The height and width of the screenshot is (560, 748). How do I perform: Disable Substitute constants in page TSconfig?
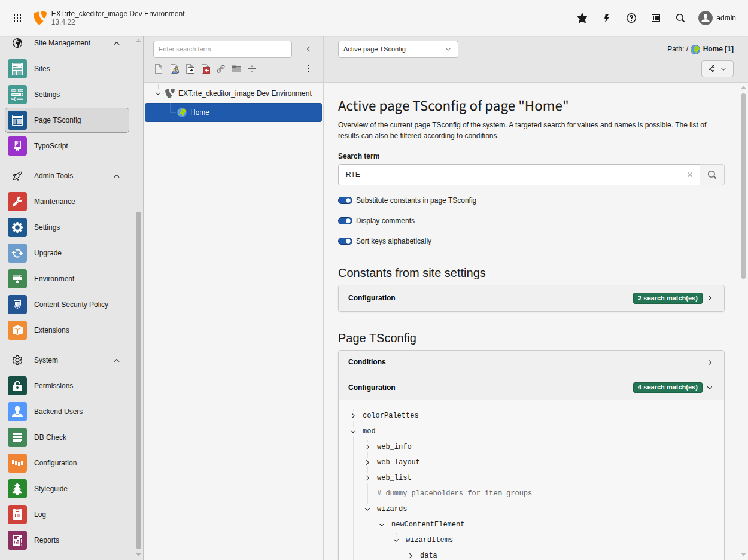tap(345, 200)
